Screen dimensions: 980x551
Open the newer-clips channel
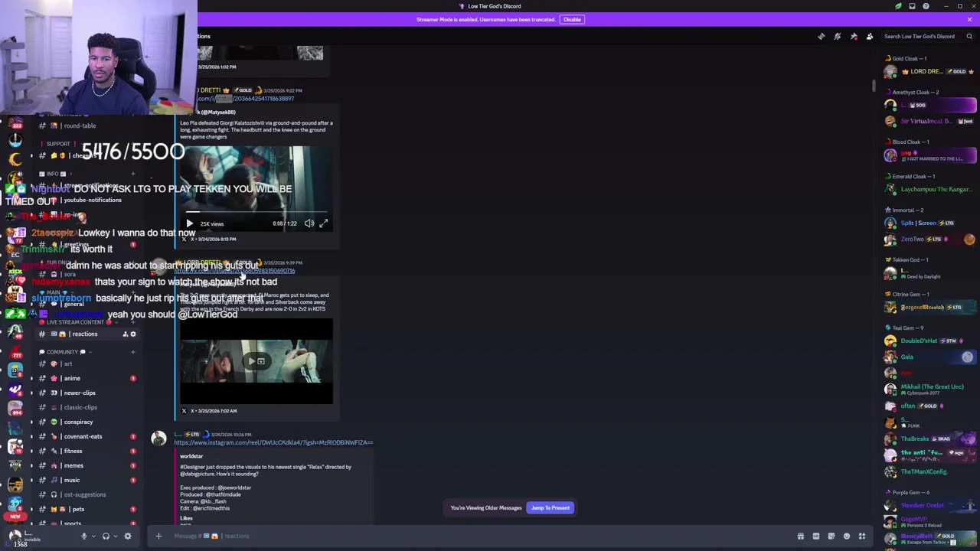[x=87, y=393]
